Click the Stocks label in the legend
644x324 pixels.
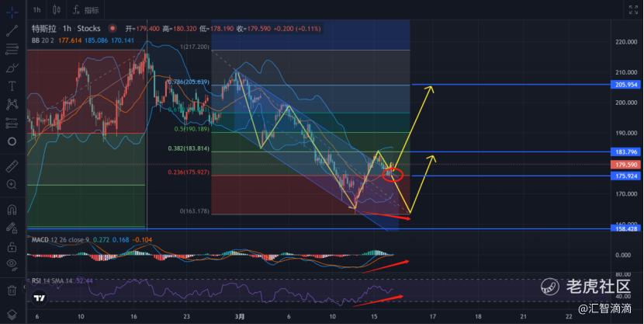(88, 29)
